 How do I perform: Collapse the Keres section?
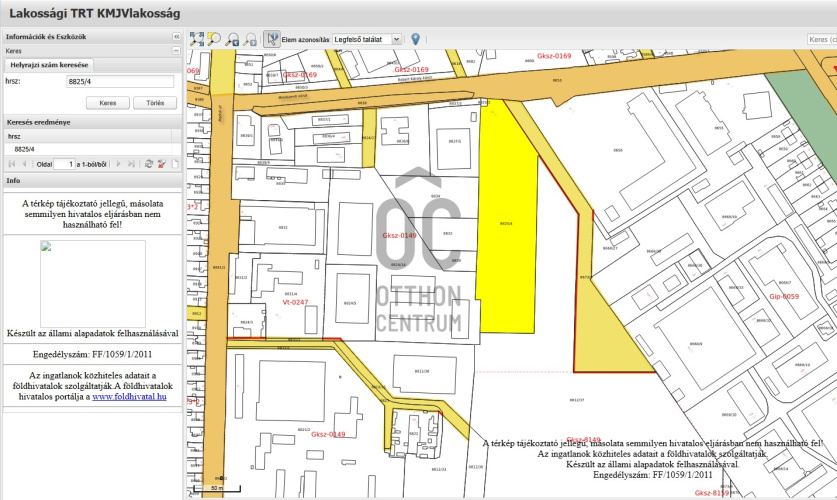tap(176, 49)
